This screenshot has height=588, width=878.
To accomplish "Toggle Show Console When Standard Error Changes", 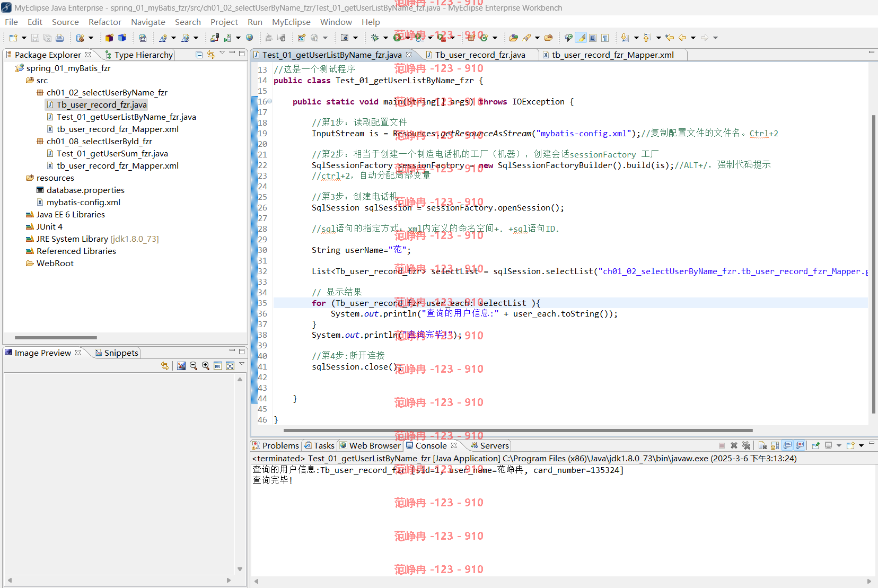I will (800, 445).
